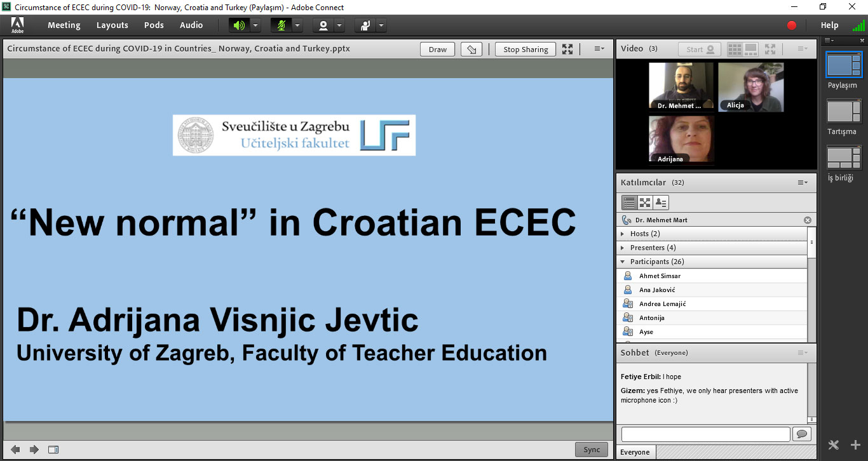Toggle full screen for the Share pod
The image size is (868, 461).
[x=567, y=50]
